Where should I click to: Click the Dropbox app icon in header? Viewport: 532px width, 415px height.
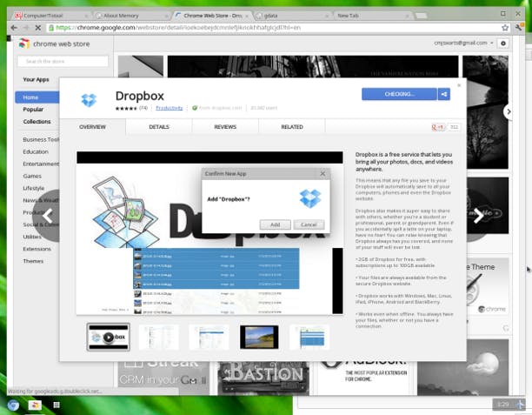89,100
